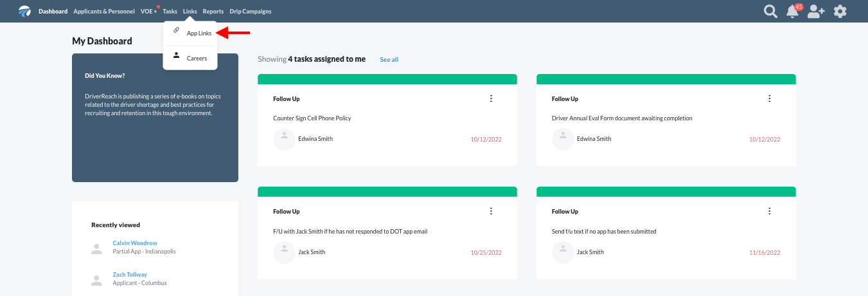Image resolution: width=868 pixels, height=296 pixels.
Task: Open kebab menu on F/U with Jack Smith card
Action: coord(491,211)
